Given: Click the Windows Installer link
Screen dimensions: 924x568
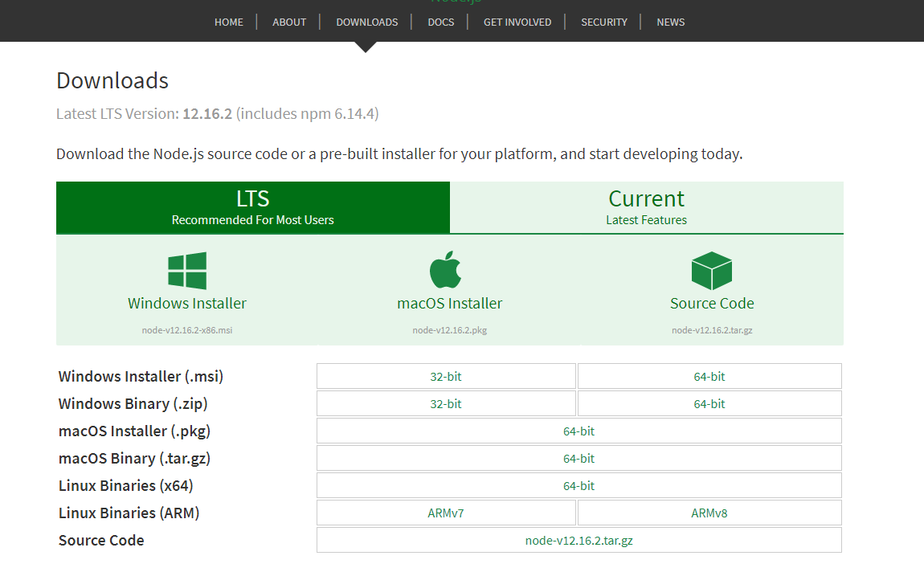Looking at the screenshot, I should 186,303.
